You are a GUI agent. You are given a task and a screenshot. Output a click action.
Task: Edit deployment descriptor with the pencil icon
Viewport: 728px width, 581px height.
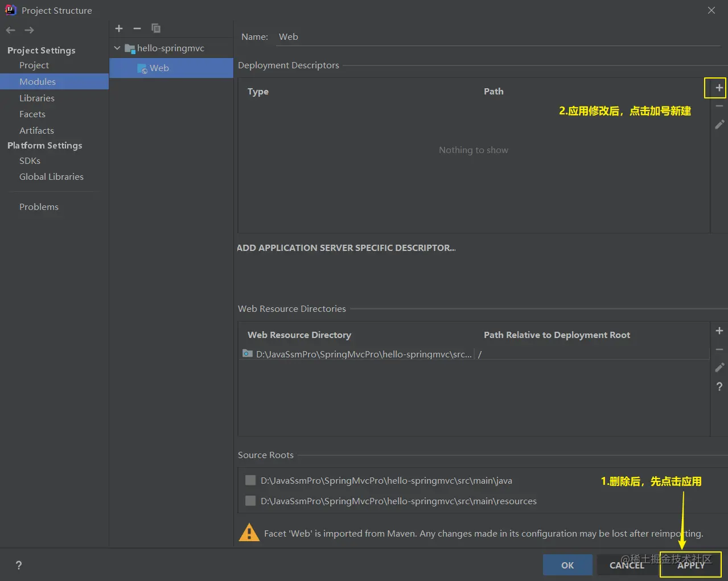[x=719, y=124]
